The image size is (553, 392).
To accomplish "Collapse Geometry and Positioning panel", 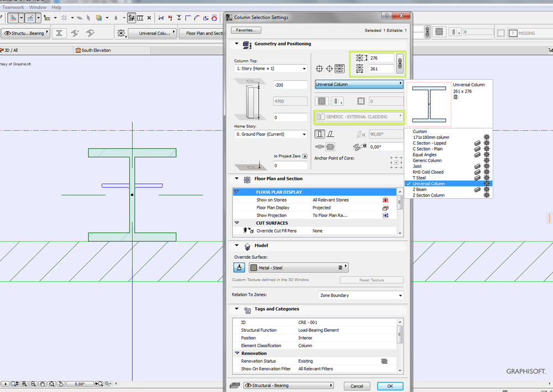I will coord(237,44).
